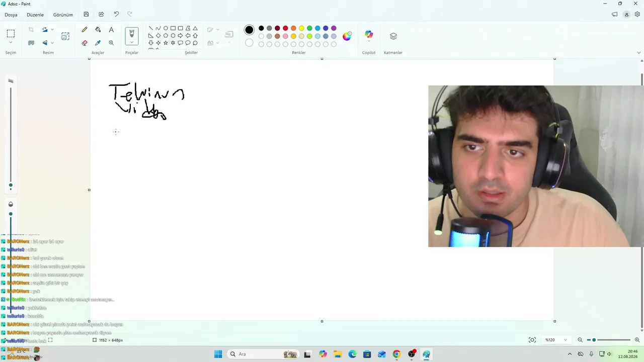Click the remove background icon
644x362 pixels.
[31, 43]
